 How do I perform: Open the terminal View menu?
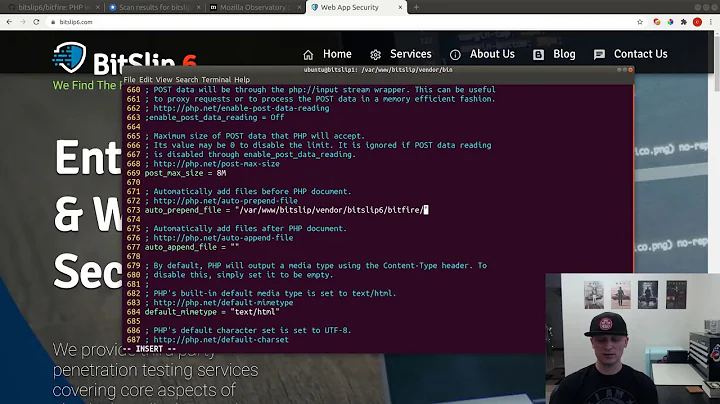coord(164,79)
